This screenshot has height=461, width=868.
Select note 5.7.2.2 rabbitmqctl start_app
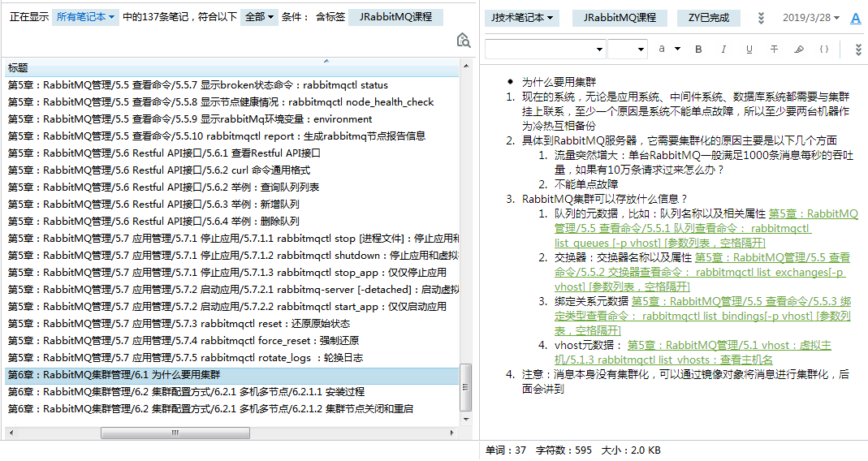232,307
